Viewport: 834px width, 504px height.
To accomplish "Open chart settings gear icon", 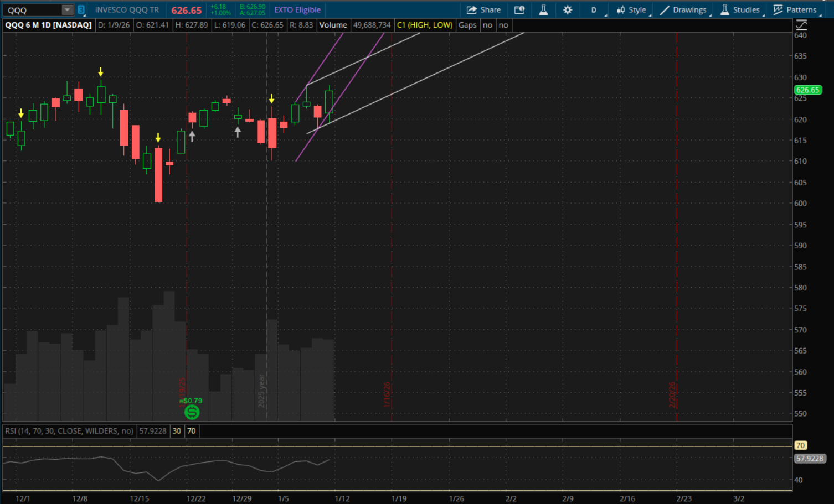I will [568, 10].
